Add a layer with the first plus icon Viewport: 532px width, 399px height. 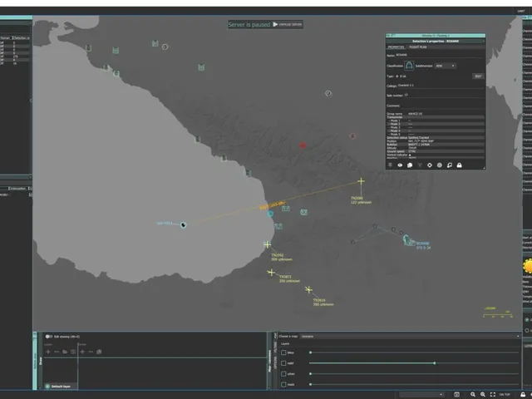(48, 352)
